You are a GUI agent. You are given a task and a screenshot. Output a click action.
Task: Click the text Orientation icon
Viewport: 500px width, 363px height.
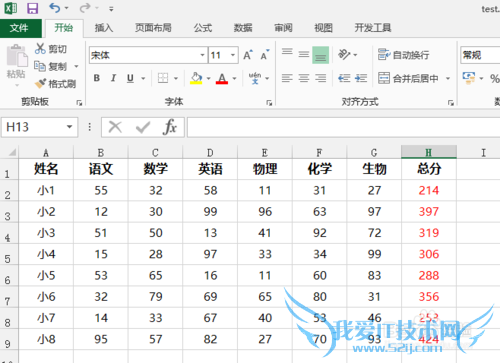tap(344, 54)
